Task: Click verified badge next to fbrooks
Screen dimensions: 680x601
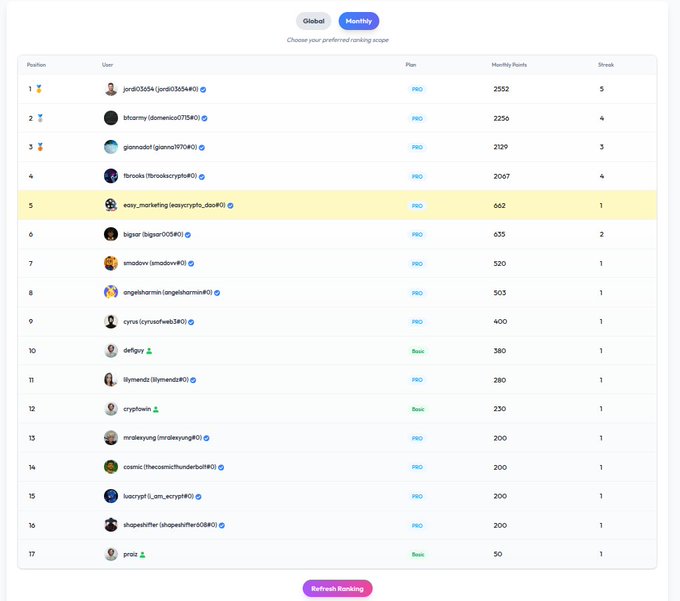Action: [202, 176]
